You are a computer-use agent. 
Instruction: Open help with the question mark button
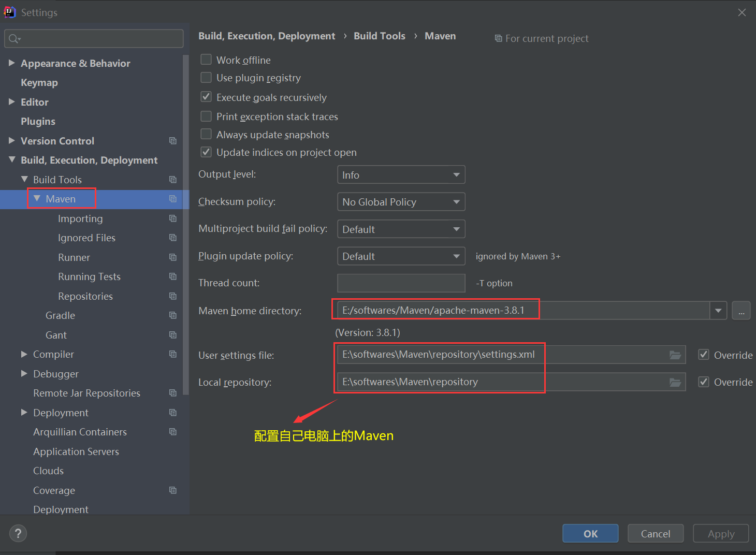click(18, 533)
